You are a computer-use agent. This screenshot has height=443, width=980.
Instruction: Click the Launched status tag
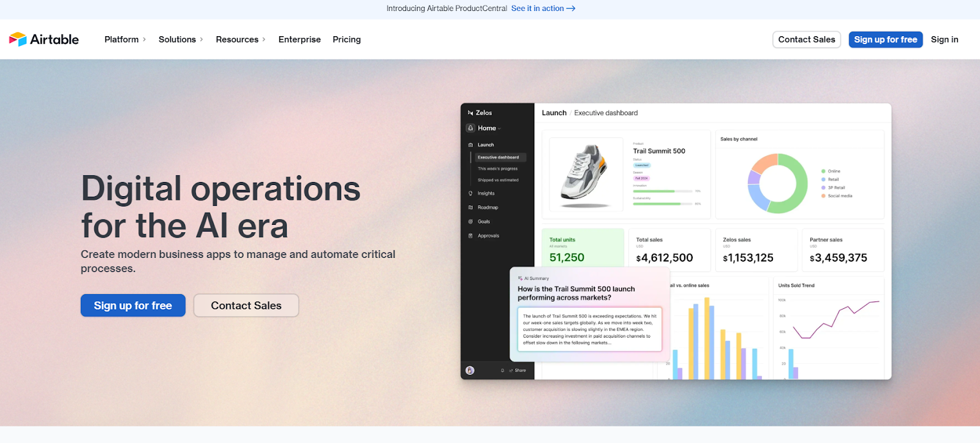[642, 165]
